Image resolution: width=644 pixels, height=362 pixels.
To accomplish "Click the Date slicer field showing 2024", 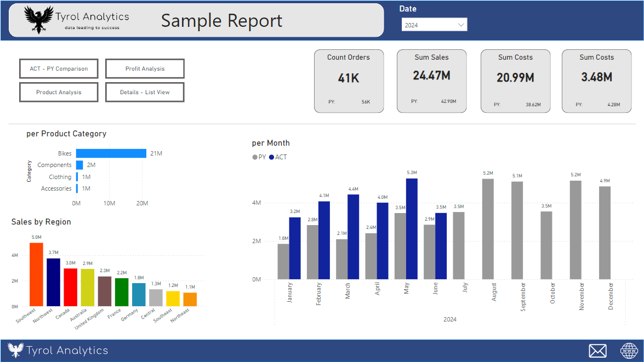I will coord(429,25).
